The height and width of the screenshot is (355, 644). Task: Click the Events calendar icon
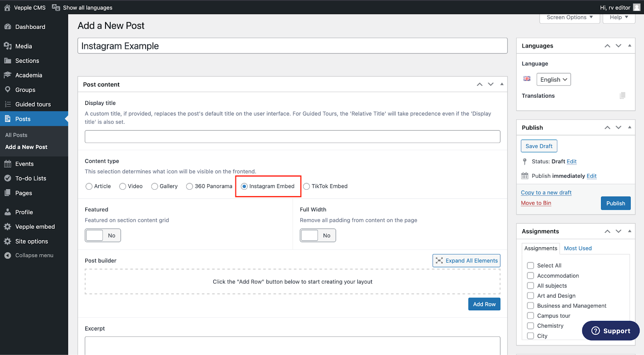8,164
